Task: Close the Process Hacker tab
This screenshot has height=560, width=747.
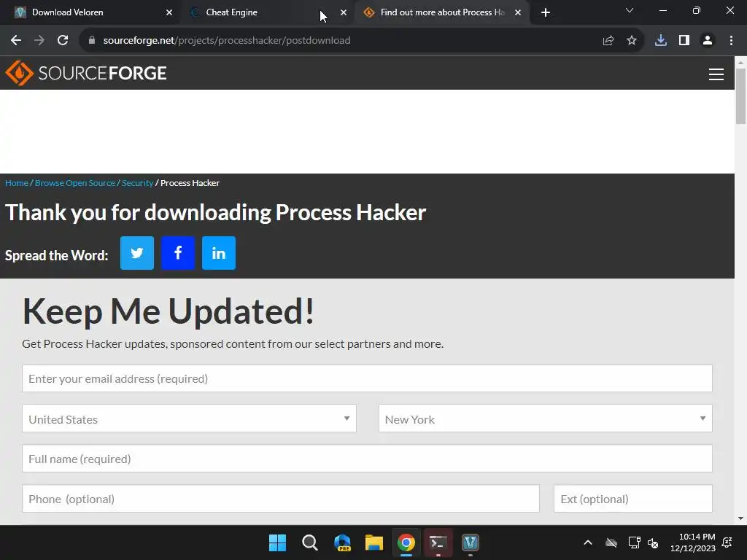Action: [x=518, y=12]
